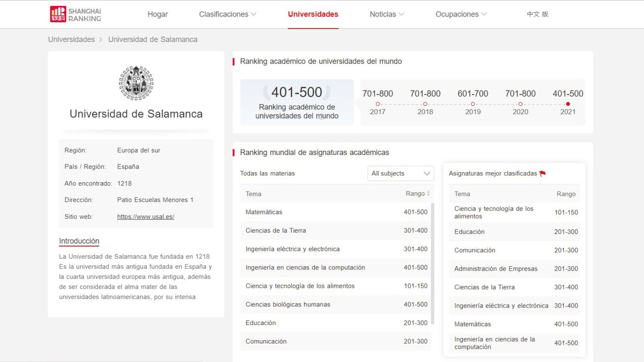Screen dimensions: 644x362
Task: Switch language with the 中文版 link
Action: (x=537, y=14)
